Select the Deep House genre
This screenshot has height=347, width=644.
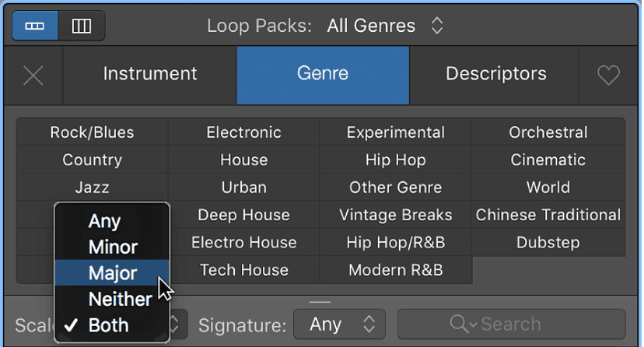tap(244, 215)
